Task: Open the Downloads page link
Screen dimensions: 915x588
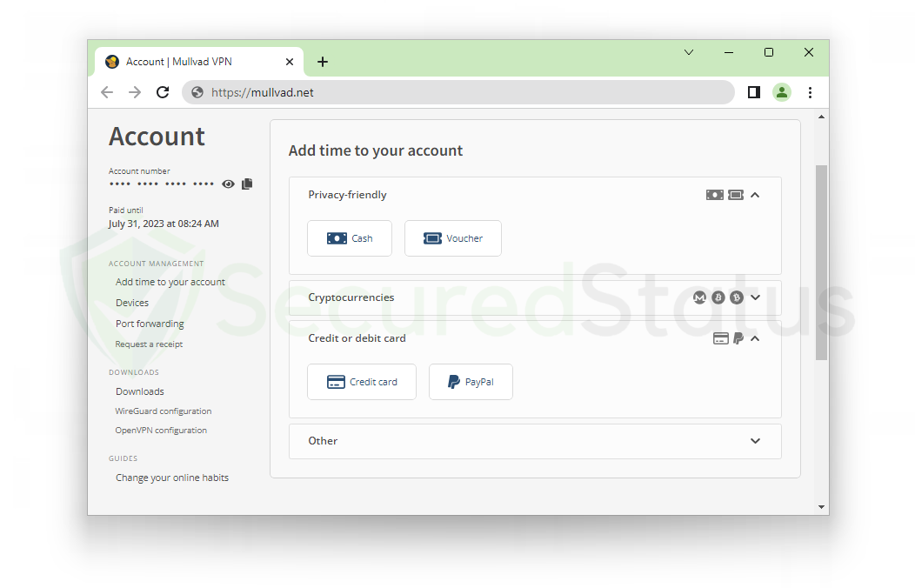Action: (x=140, y=391)
